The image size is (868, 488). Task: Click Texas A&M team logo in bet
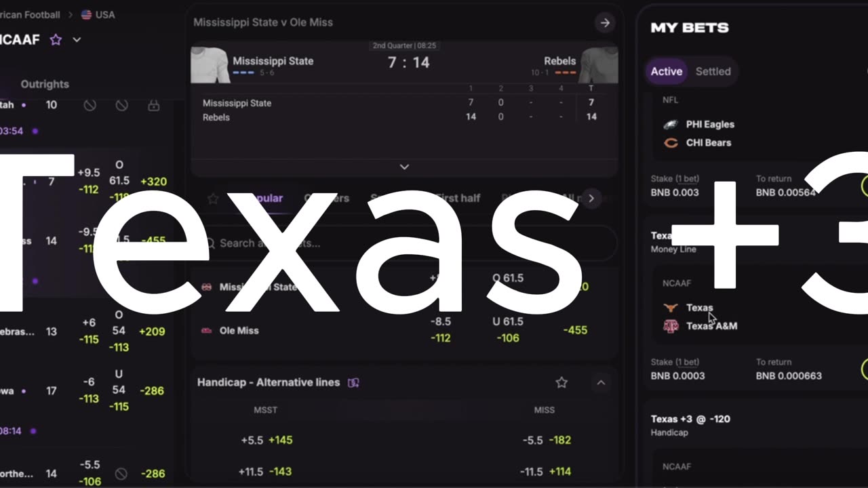671,326
